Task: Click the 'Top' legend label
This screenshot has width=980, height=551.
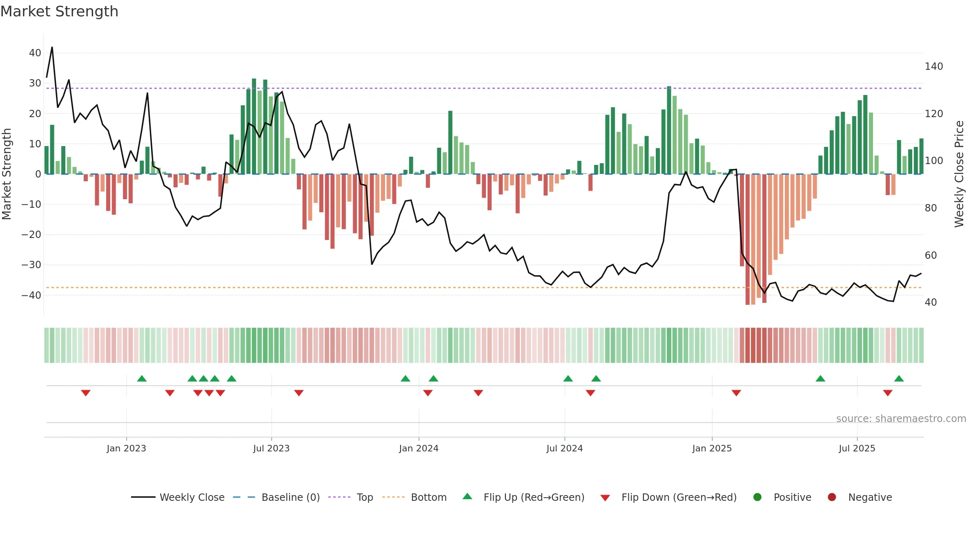Action: [x=365, y=497]
